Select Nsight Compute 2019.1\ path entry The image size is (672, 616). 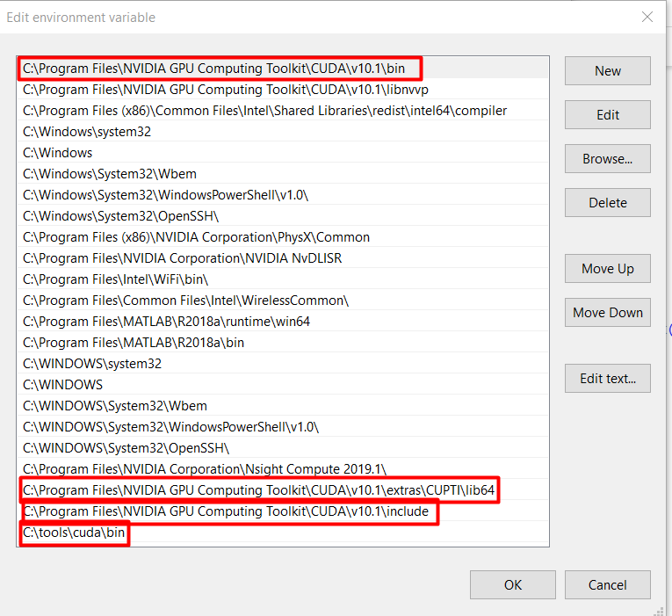click(x=283, y=468)
